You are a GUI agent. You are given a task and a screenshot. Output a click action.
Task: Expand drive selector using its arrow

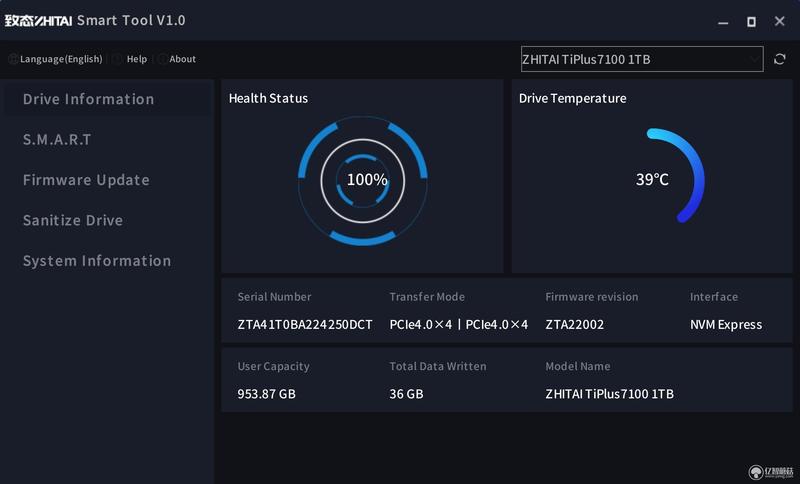pos(754,59)
